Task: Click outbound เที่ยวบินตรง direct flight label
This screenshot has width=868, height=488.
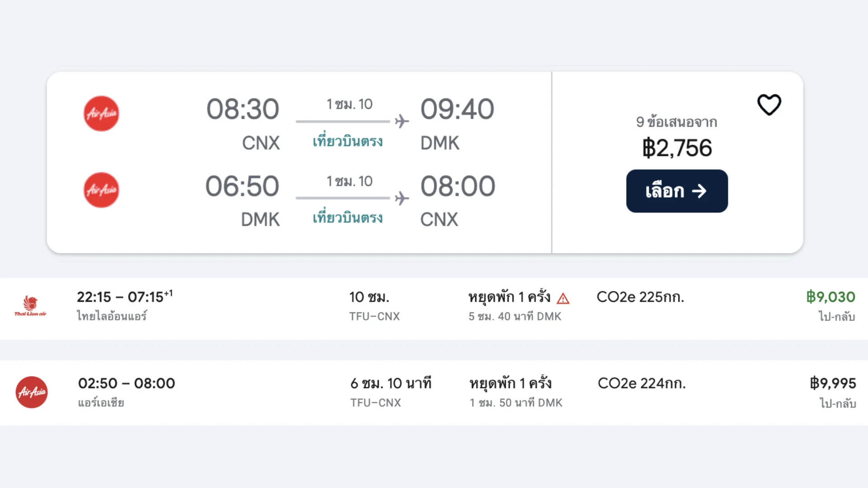Action: 348,141
